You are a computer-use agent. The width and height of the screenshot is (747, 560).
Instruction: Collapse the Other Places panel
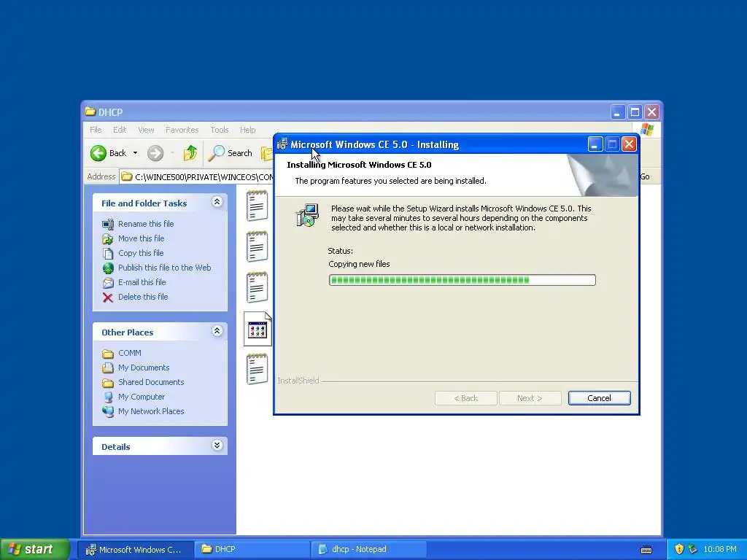click(217, 331)
